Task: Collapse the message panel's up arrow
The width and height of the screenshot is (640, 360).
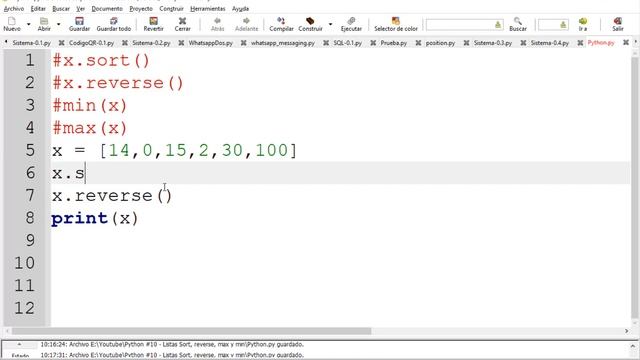Action: tap(19, 344)
